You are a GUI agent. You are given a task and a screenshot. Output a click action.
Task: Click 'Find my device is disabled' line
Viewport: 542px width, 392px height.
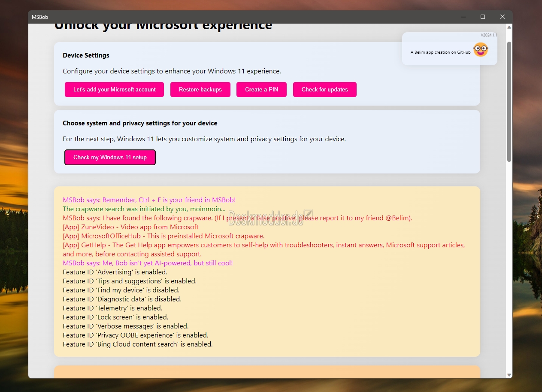121,290
